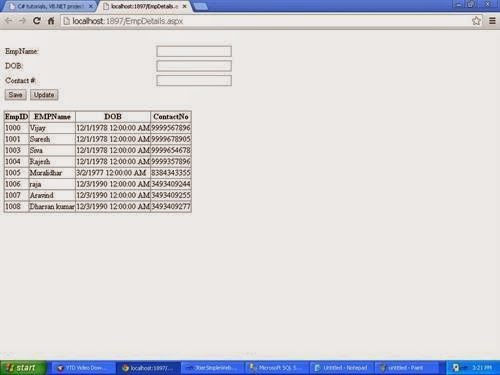Click the contact number 8384343355
500x375 pixels.
[171, 173]
